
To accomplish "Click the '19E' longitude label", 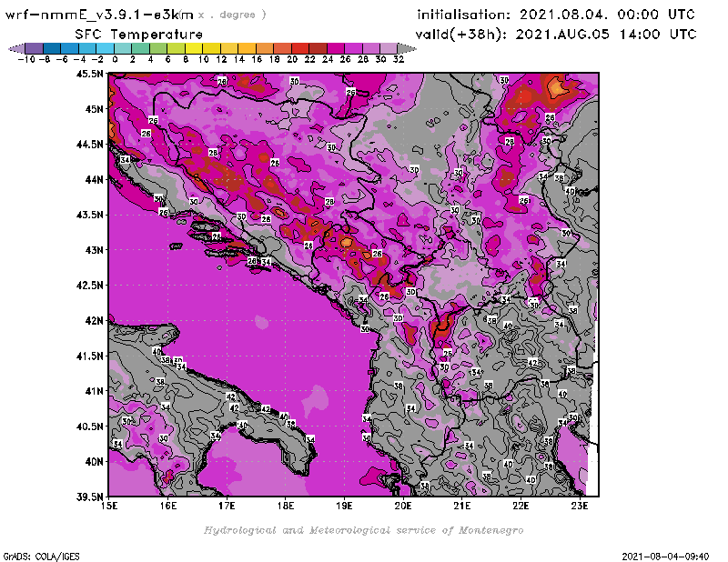I will (344, 506).
